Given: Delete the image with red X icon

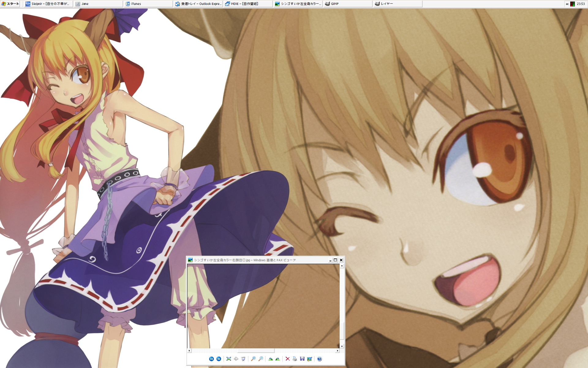Looking at the screenshot, I should tap(288, 359).
